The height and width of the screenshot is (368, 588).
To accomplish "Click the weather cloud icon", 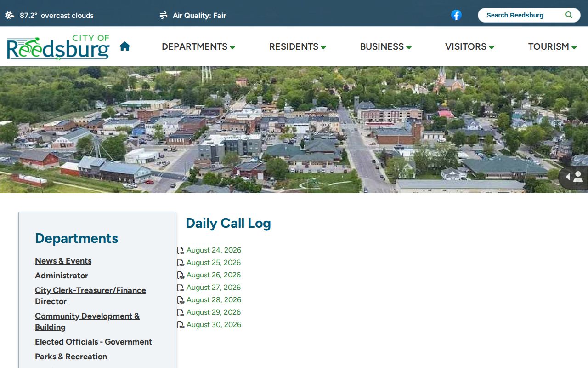I will 10,15.
